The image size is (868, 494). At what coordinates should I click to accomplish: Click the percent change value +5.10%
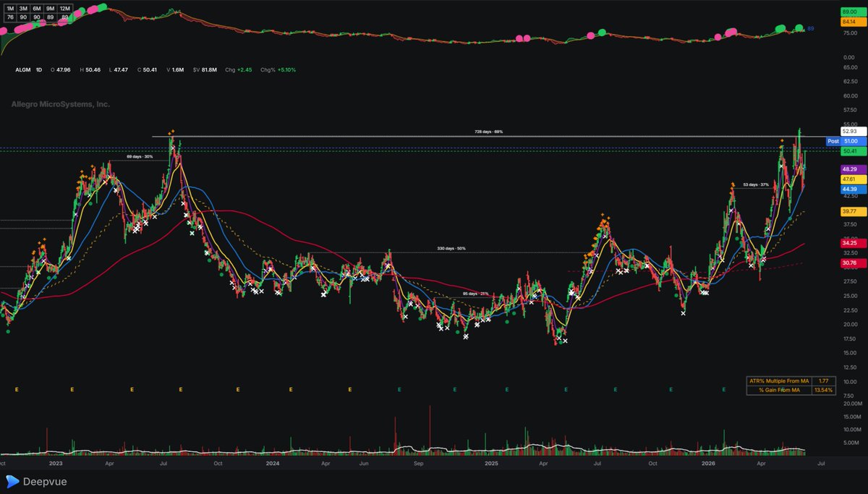(x=286, y=69)
